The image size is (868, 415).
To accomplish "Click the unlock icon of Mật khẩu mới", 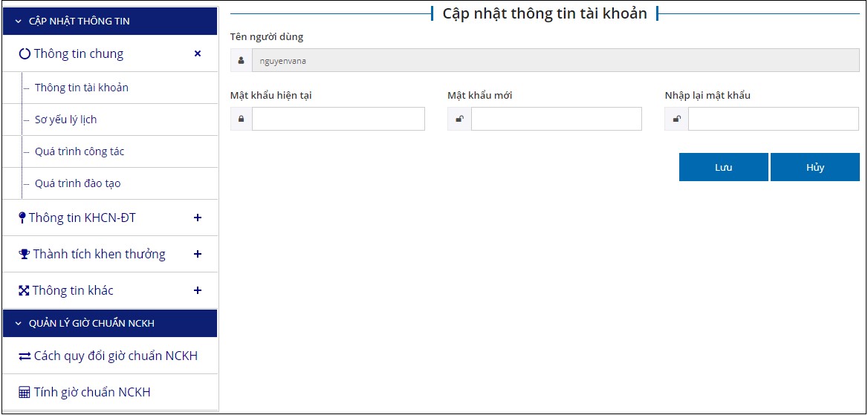I will coord(459,119).
